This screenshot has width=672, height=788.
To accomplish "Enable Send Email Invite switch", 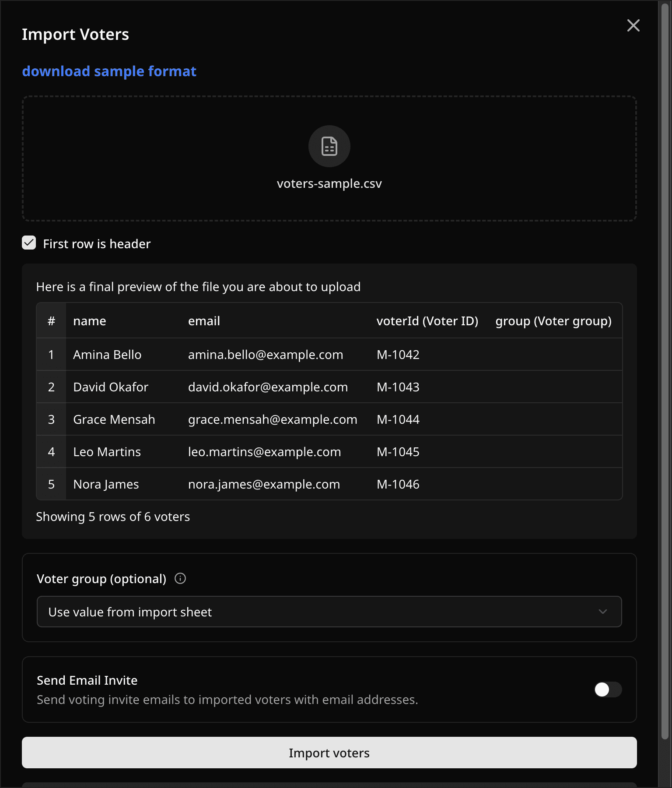I will [x=608, y=689].
